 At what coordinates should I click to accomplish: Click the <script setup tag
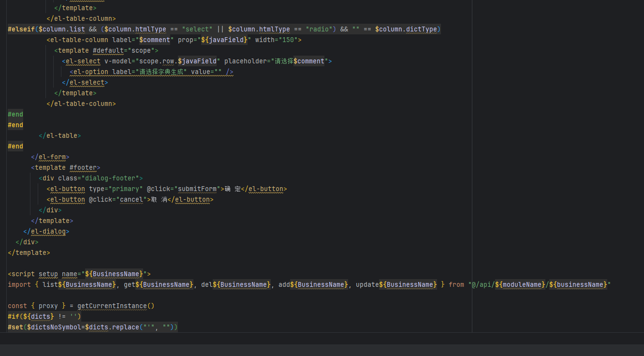(33, 274)
